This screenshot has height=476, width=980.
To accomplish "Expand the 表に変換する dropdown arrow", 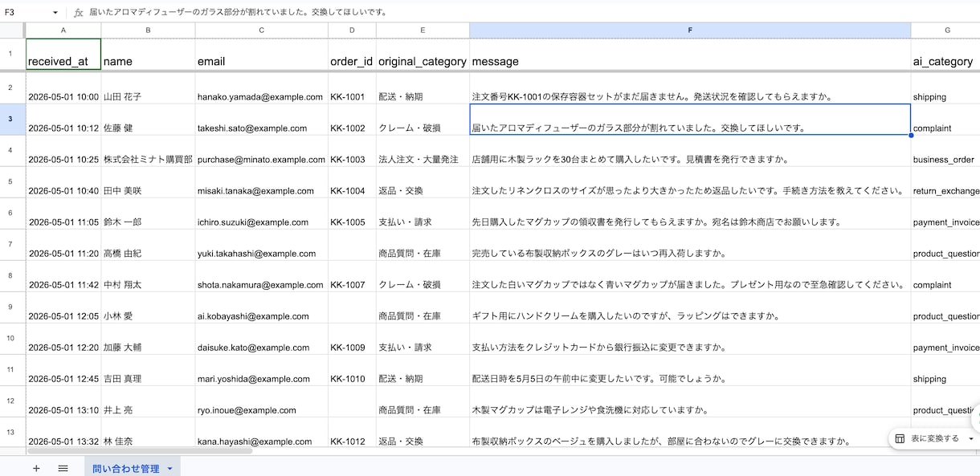I will (x=971, y=439).
